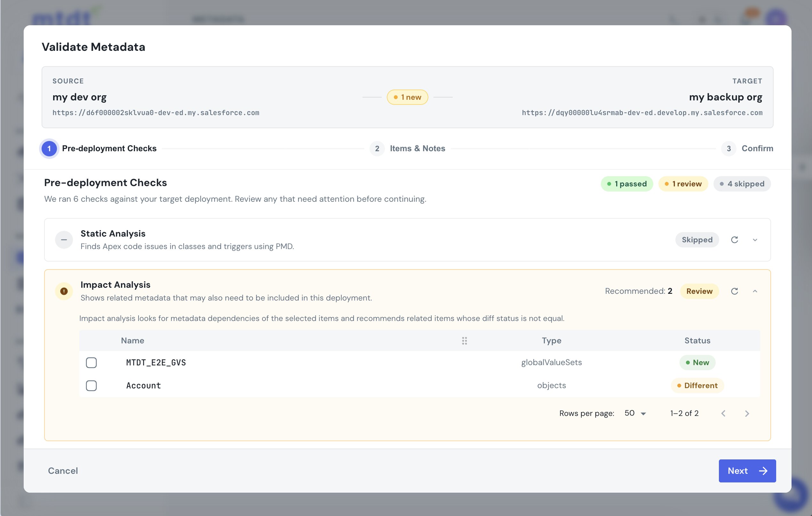Expand the Static Analysis section
This screenshot has height=516, width=812.
coord(755,240)
